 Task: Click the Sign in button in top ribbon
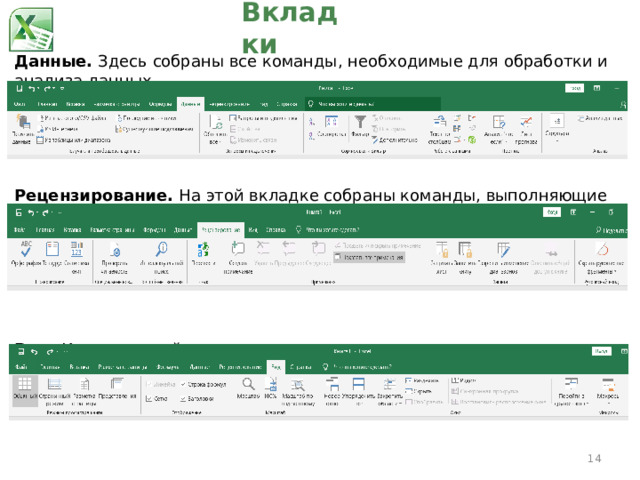click(575, 88)
